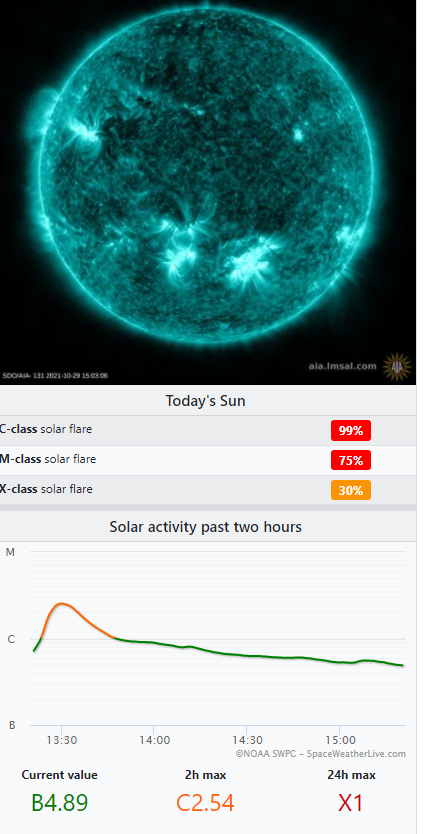This screenshot has height=834, width=430.
Task: Click the 99% probability badge
Action: click(x=351, y=431)
